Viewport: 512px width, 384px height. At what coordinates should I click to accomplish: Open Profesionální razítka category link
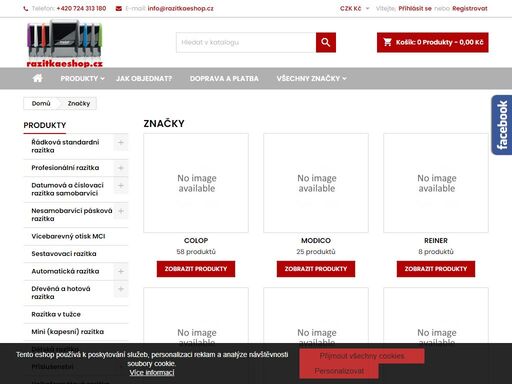[x=65, y=168]
